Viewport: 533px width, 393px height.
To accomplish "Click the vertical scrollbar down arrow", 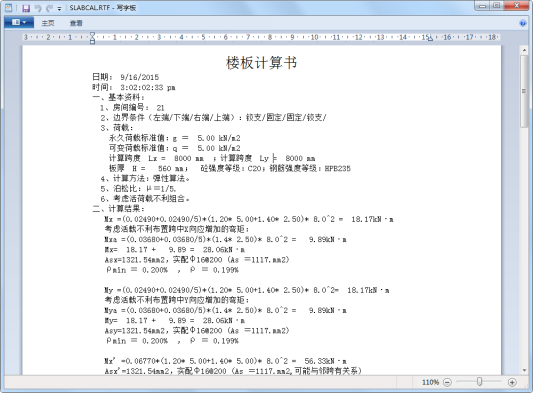I will pyautogui.click(x=524, y=370).
